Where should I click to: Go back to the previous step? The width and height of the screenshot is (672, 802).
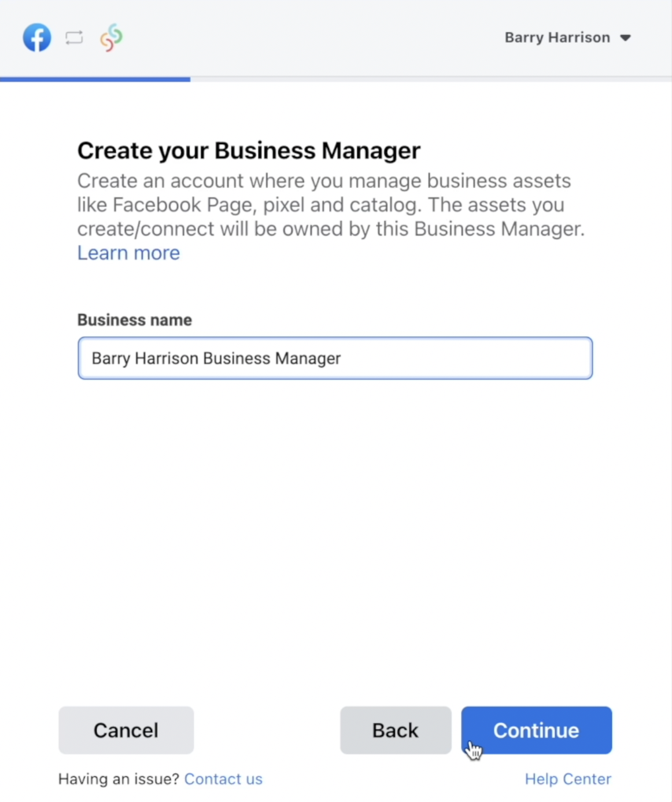[x=396, y=730]
